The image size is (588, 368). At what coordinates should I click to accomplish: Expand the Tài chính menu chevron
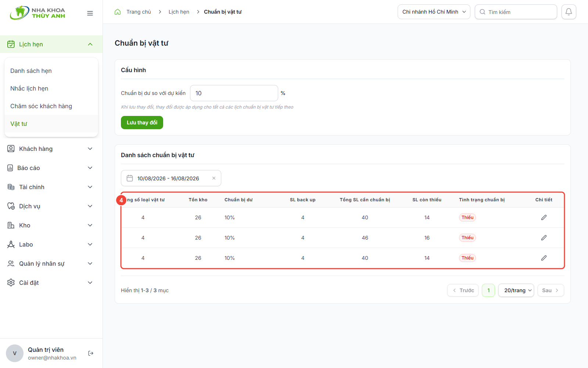[90, 187]
